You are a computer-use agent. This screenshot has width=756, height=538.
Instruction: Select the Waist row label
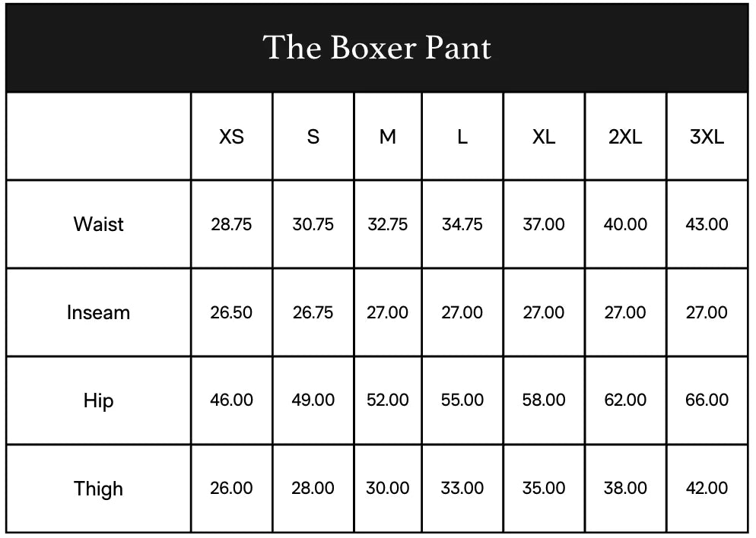(x=98, y=224)
